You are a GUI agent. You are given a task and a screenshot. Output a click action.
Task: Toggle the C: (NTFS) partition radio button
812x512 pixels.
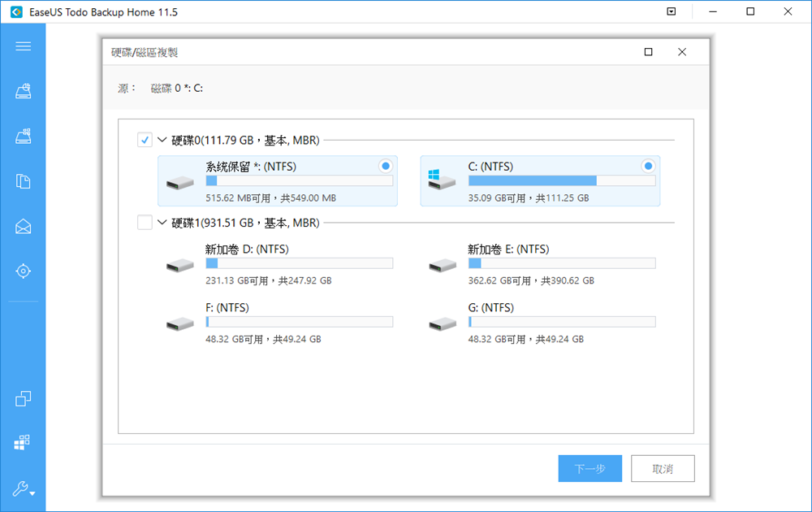pos(647,166)
